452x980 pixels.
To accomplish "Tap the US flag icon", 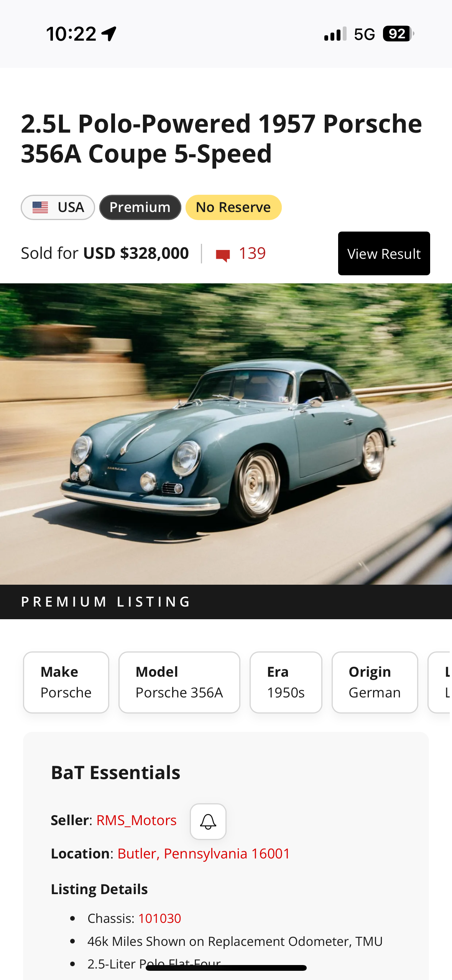I will [40, 207].
